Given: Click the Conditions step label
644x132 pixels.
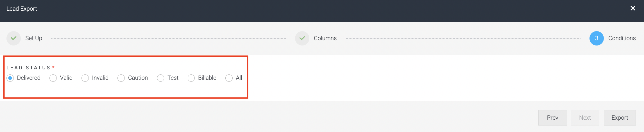Looking at the screenshot, I should tap(622, 38).
